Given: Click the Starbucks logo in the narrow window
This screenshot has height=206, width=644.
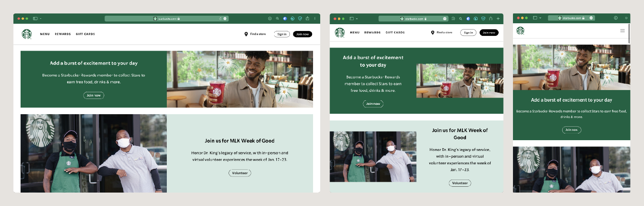Looking at the screenshot, I should 521,30.
